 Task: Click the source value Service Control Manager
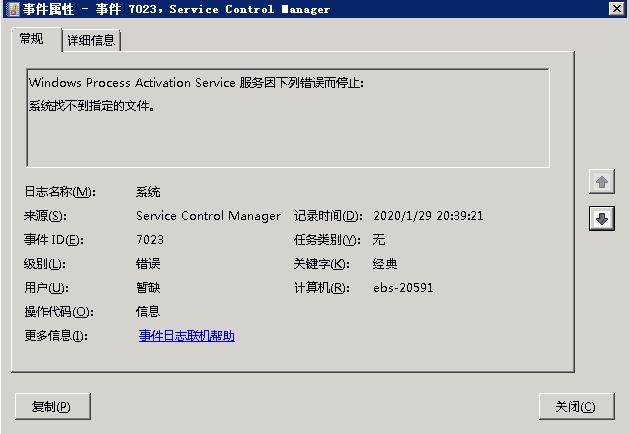[208, 216]
